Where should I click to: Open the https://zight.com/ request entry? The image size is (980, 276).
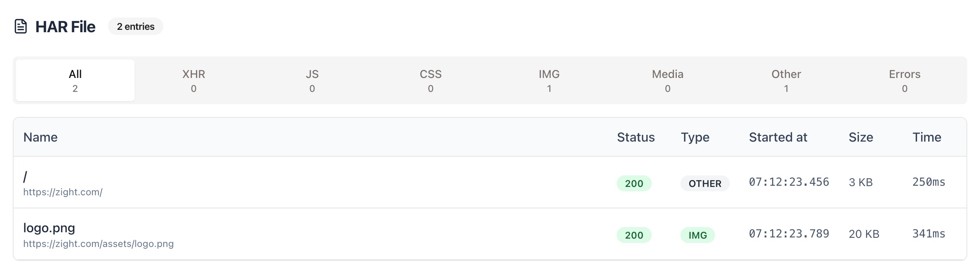pyautogui.click(x=63, y=192)
